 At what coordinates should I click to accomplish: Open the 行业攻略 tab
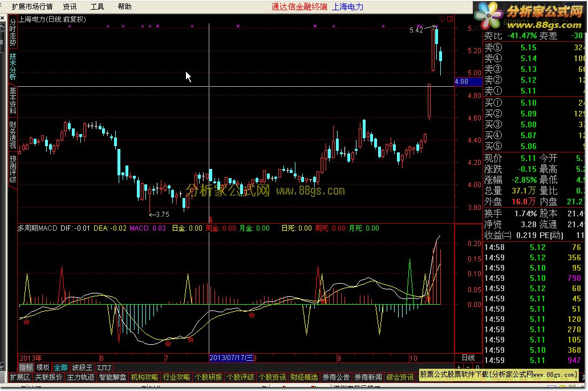pos(176,377)
